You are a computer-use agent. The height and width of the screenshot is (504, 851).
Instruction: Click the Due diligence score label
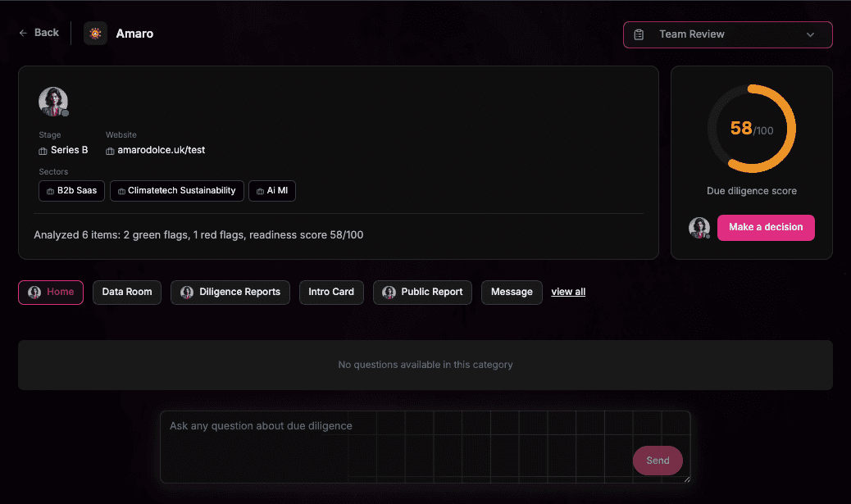tap(752, 191)
